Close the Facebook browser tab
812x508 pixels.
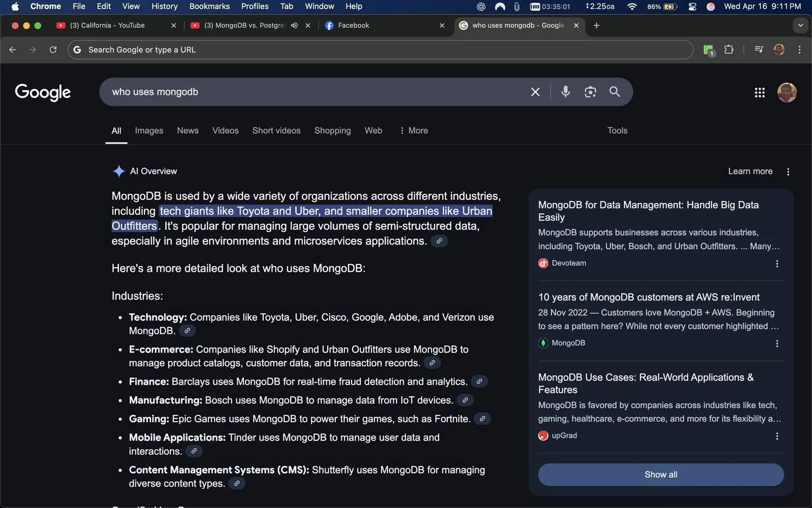(442, 25)
